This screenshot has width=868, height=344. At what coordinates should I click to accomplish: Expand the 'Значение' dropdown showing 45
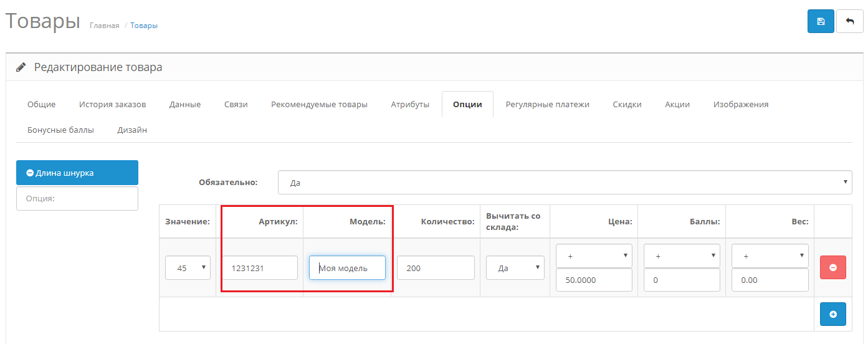(x=188, y=268)
